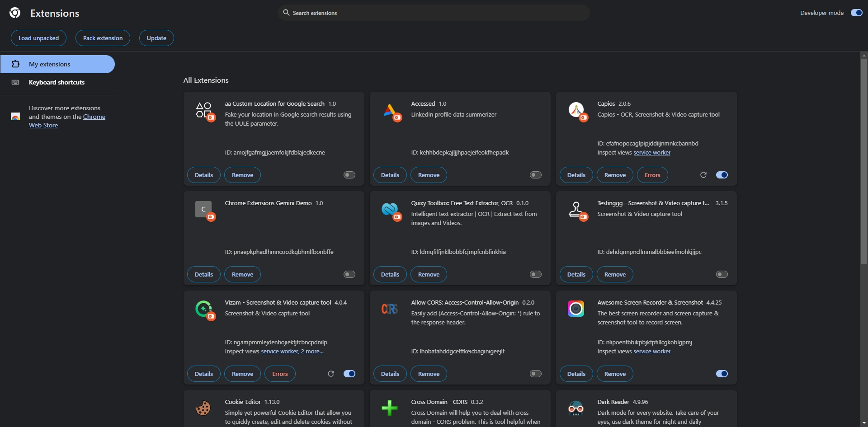The width and height of the screenshot is (868, 427).
Task: Inspect Capios service worker link
Action: tap(652, 153)
